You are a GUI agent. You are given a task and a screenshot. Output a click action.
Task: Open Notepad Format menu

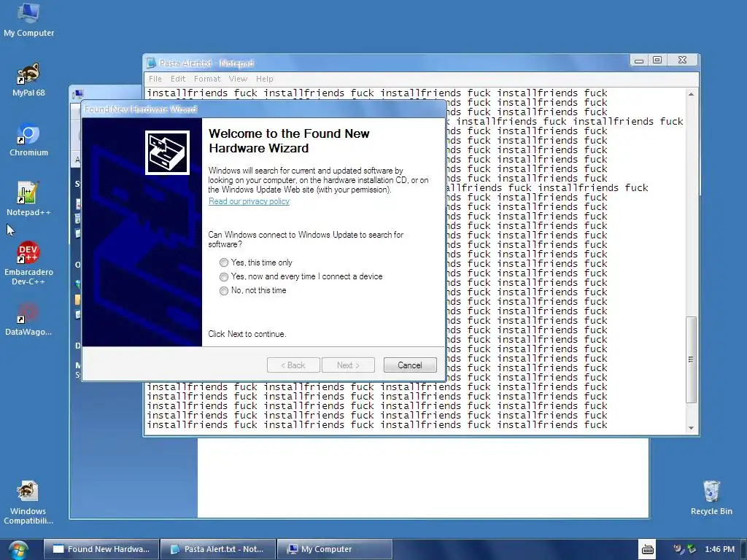[207, 79]
